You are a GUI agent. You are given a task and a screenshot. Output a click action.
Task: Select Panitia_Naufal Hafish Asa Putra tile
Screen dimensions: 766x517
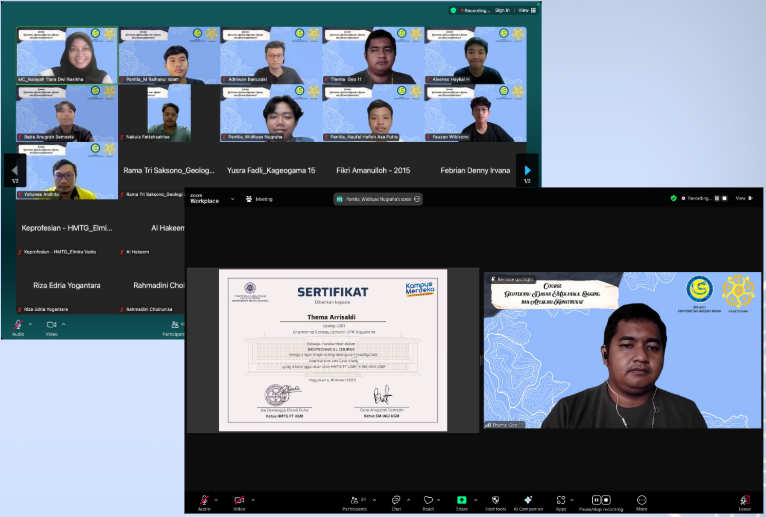click(x=373, y=113)
